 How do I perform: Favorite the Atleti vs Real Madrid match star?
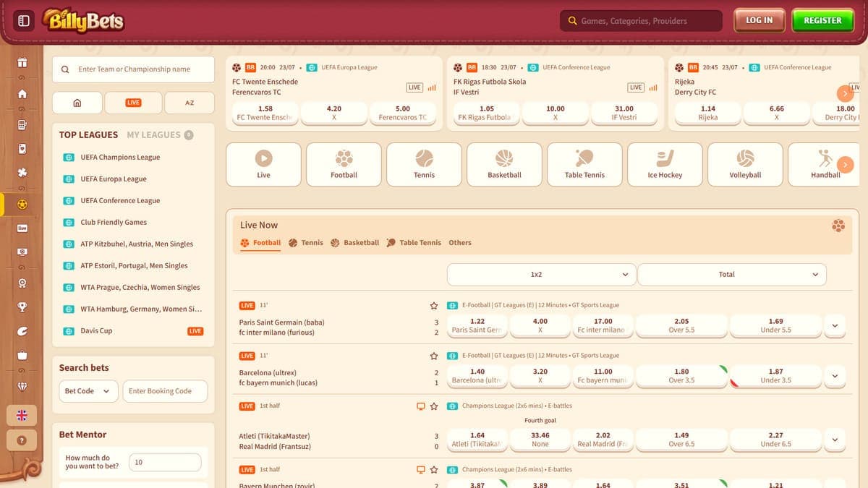point(434,406)
